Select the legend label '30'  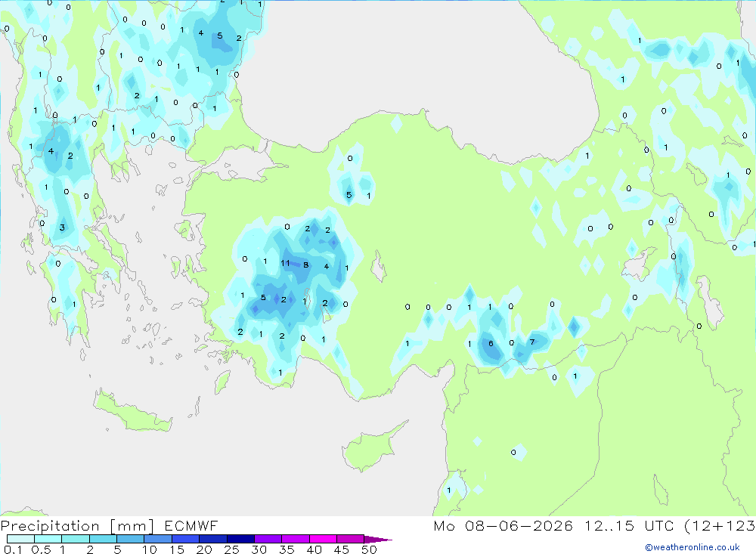point(259,549)
